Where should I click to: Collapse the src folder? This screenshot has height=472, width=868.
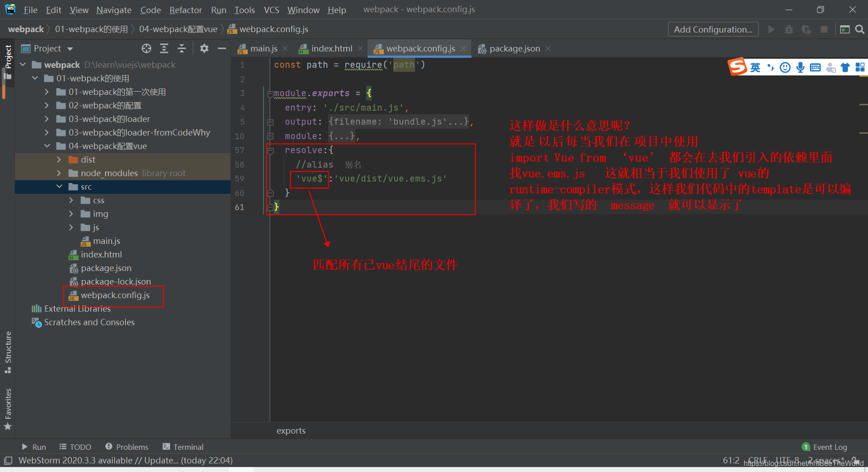59,187
